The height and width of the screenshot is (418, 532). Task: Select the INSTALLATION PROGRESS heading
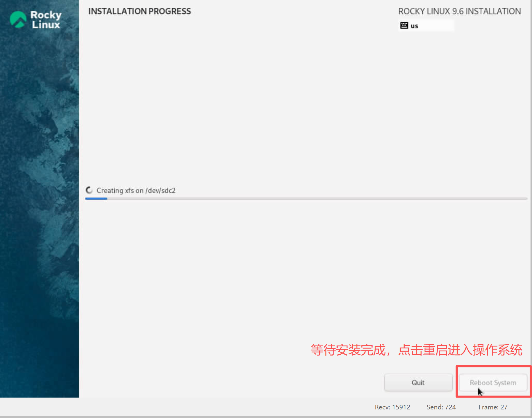click(x=140, y=11)
